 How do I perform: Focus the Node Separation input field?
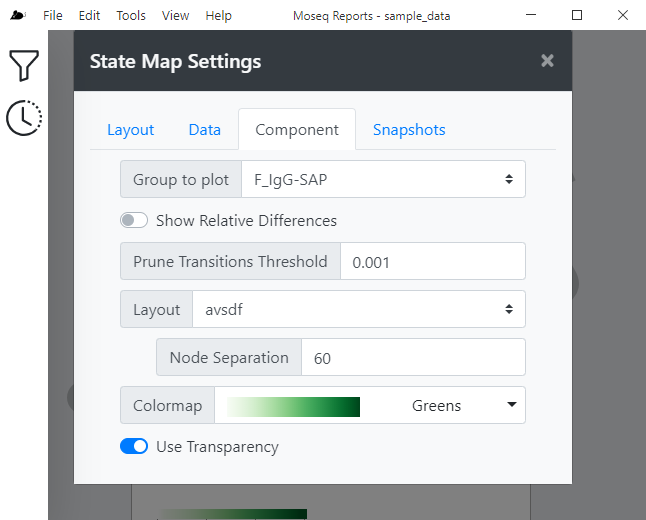[413, 357]
